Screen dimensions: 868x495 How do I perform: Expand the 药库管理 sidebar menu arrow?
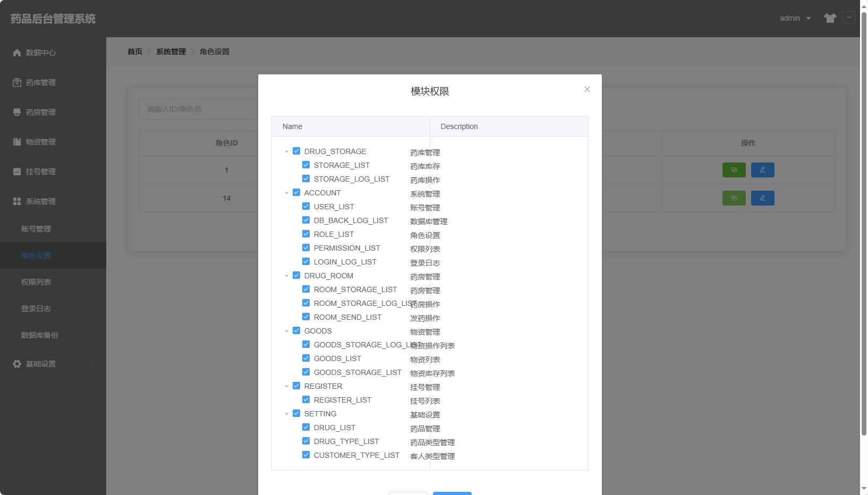(x=93, y=82)
